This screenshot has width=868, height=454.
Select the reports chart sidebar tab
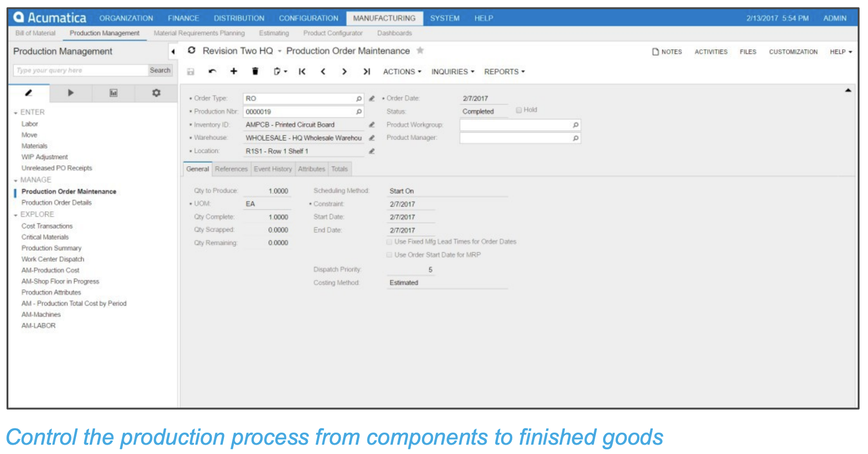pos(113,93)
